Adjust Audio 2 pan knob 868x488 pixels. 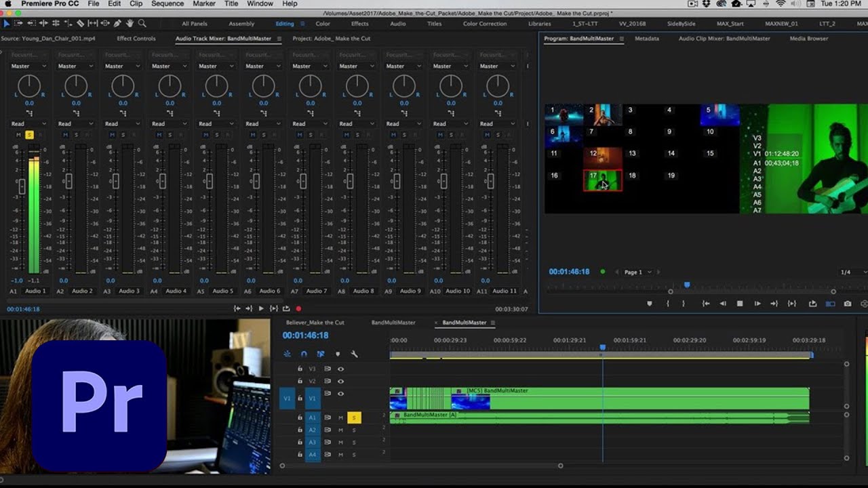click(76, 86)
